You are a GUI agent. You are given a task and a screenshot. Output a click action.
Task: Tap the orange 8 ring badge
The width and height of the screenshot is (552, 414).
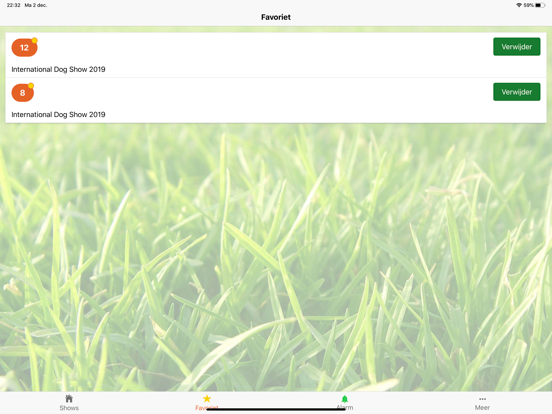point(23,93)
